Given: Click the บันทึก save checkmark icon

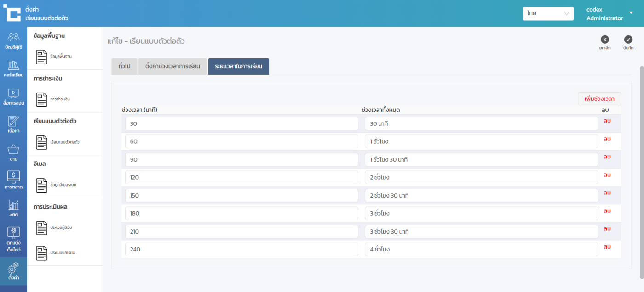Looking at the screenshot, I should pos(628,40).
